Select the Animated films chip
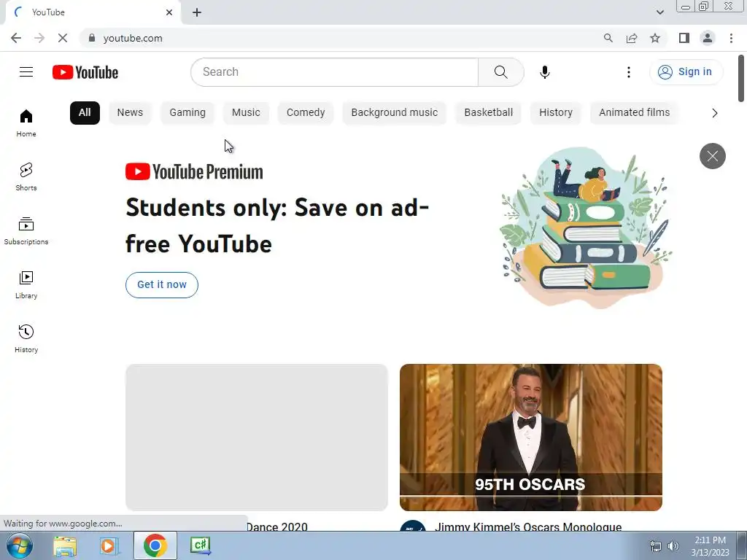The image size is (747, 560). tap(634, 113)
